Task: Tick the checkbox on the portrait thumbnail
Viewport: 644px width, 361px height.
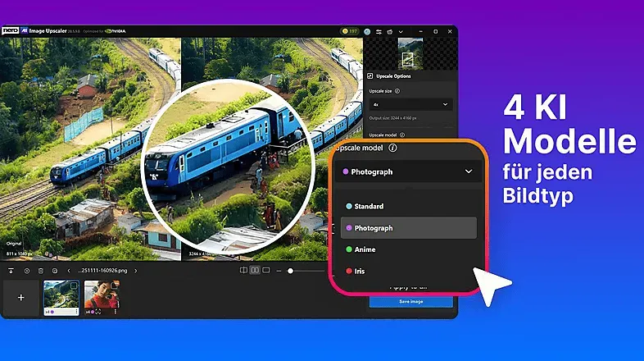Action: (x=115, y=286)
